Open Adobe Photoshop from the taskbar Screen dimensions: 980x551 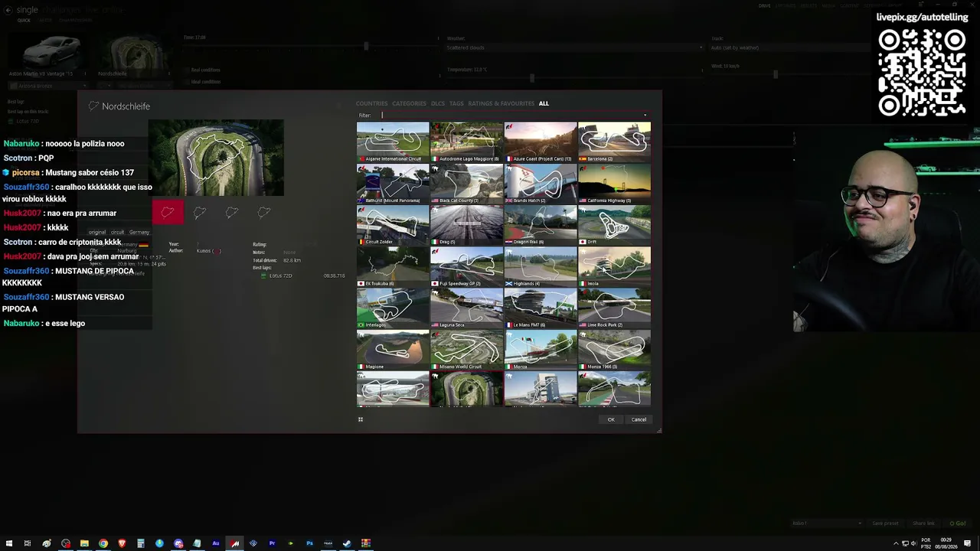pyautogui.click(x=309, y=543)
